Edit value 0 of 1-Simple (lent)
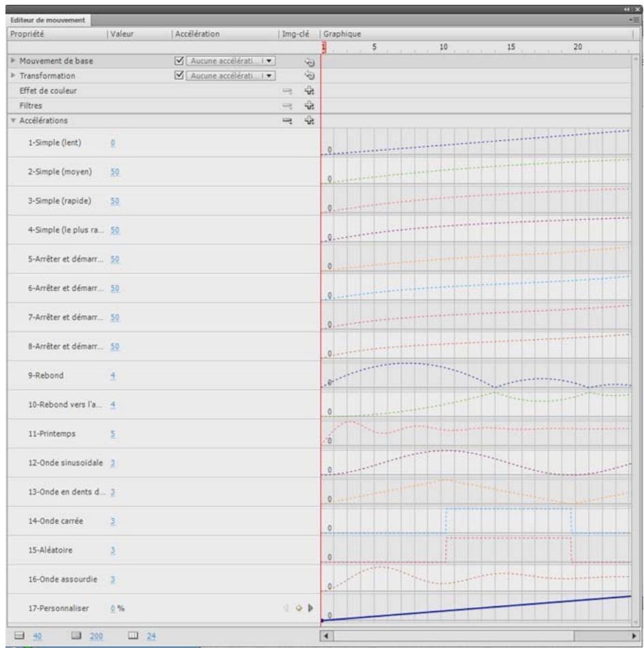 pyautogui.click(x=113, y=143)
